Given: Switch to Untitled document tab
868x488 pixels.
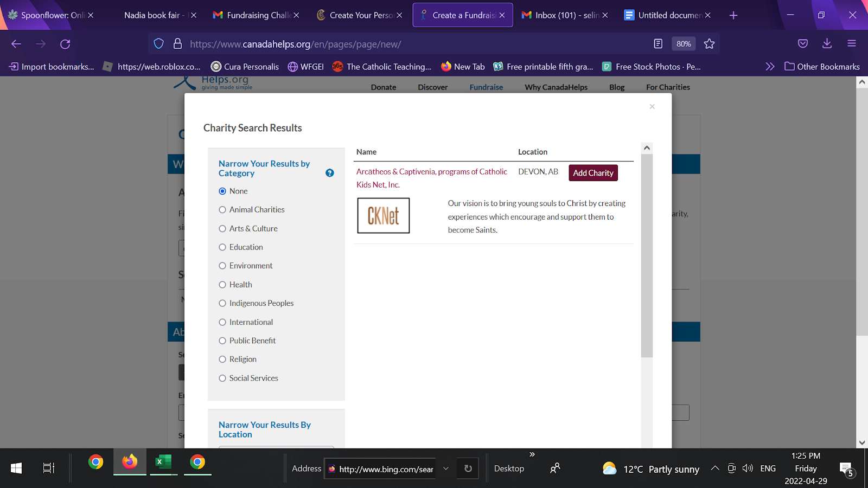Looking at the screenshot, I should pos(667,15).
